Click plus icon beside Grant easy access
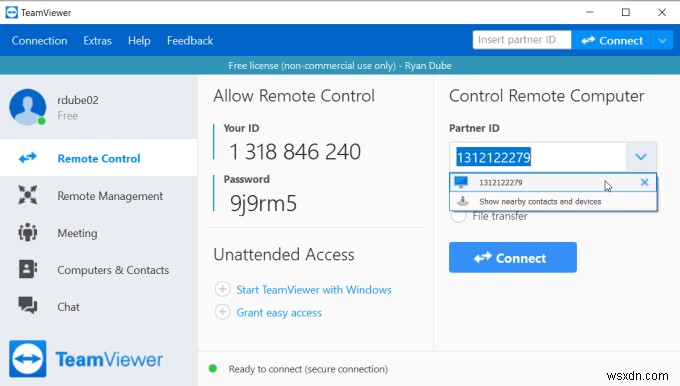 pyautogui.click(x=222, y=312)
